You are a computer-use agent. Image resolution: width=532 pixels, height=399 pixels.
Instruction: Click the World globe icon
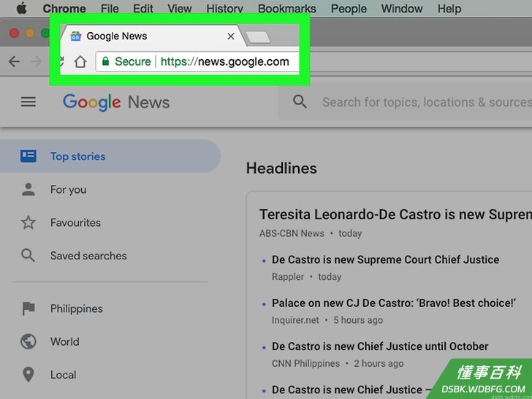(28, 341)
